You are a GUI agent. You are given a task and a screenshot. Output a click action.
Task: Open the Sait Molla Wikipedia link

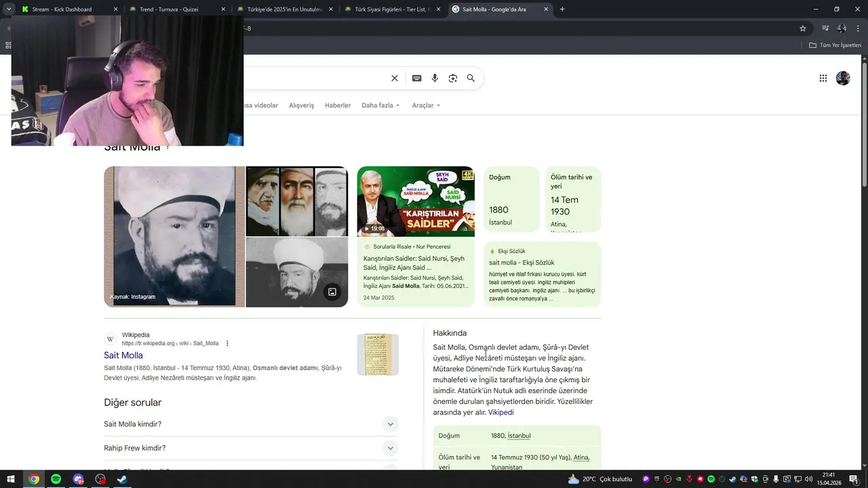tap(123, 355)
